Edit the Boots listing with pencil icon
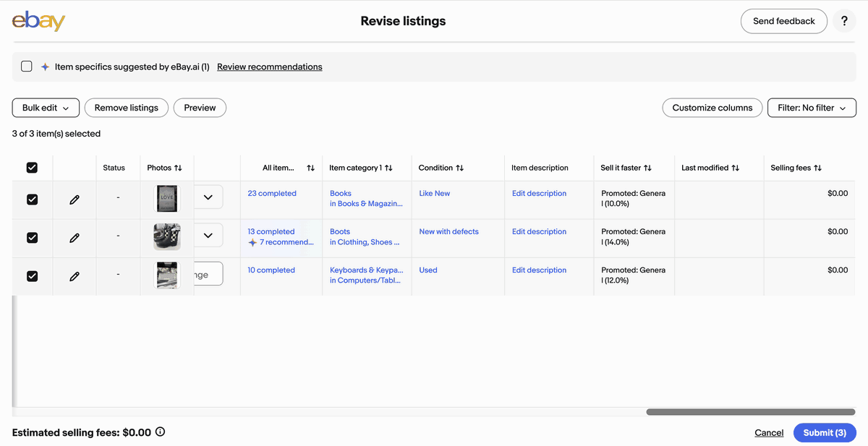The width and height of the screenshot is (868, 446). [75, 238]
